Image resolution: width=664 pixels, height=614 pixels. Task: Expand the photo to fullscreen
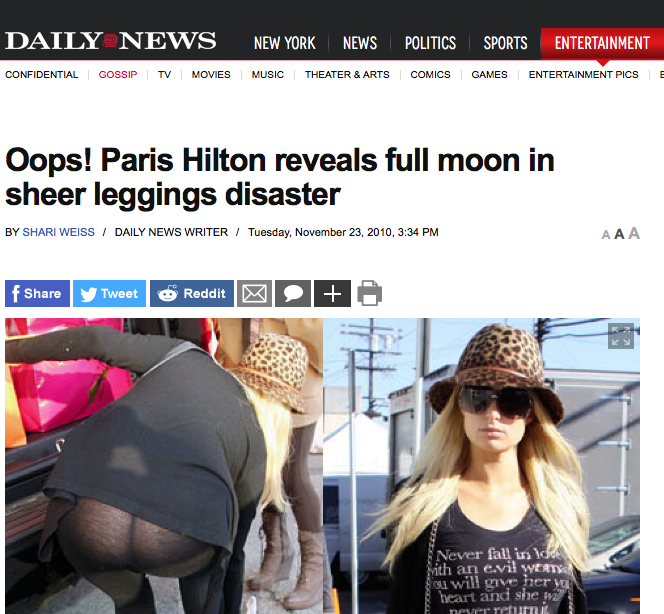(621, 336)
